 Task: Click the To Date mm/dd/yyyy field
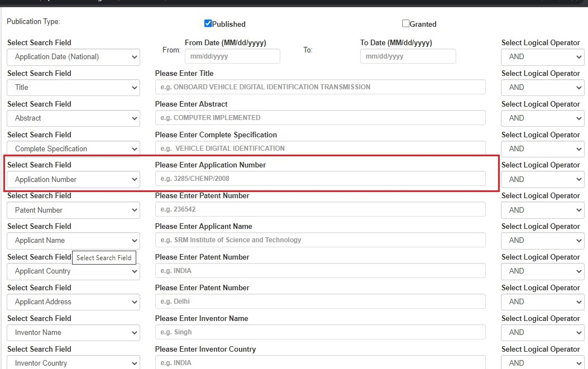[x=408, y=56]
